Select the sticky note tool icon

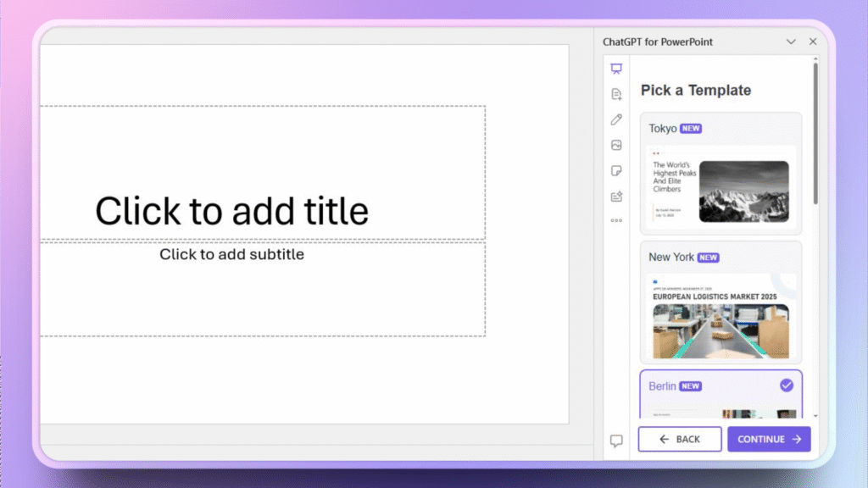point(616,170)
